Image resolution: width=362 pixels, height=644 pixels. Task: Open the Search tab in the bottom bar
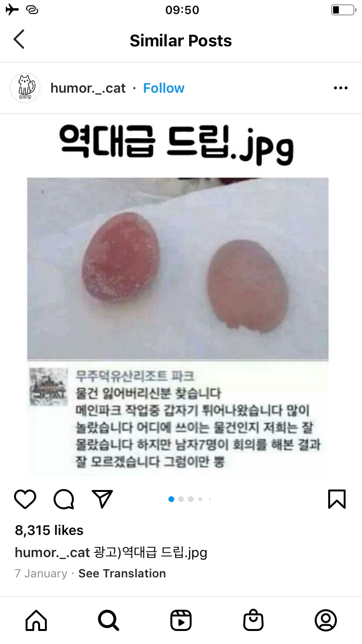108,620
